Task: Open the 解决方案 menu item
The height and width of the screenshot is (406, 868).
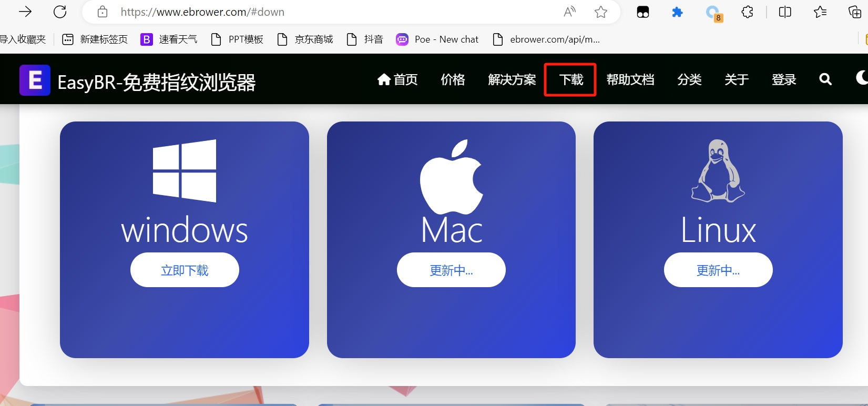Action: 512,79
